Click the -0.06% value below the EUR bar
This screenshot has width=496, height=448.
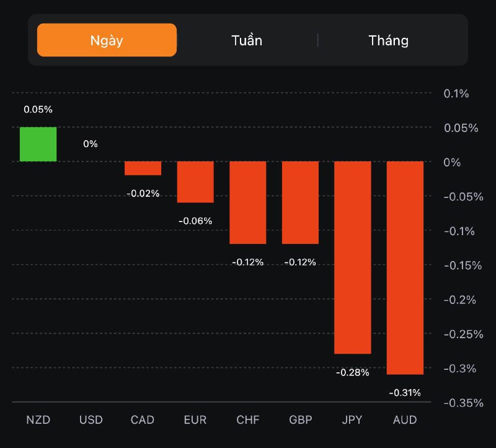pyautogui.click(x=195, y=221)
